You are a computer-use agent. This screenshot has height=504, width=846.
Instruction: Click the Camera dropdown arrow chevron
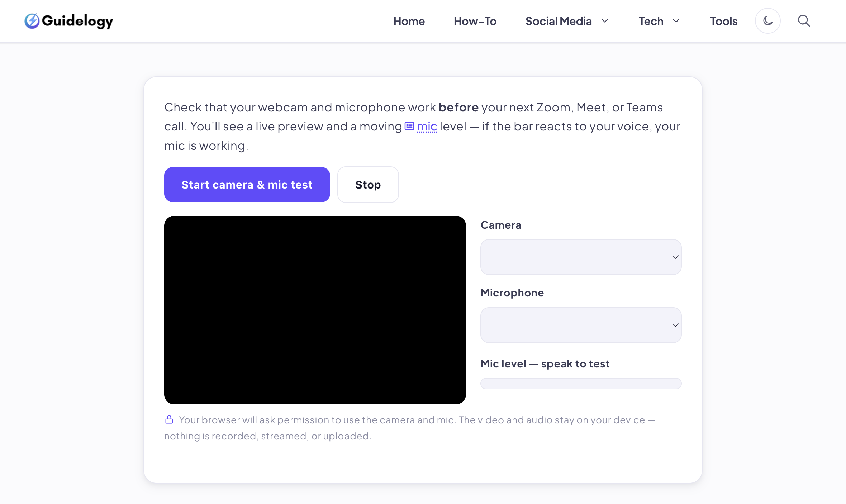(675, 257)
